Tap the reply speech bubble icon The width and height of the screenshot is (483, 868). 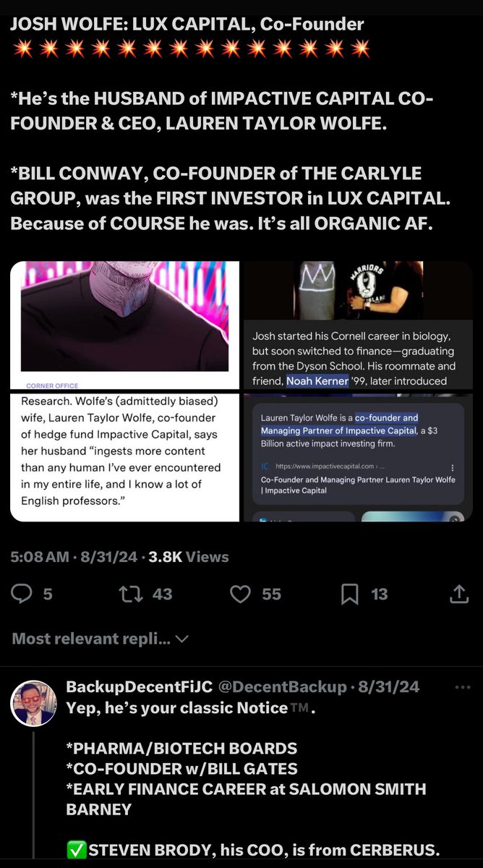[23, 594]
